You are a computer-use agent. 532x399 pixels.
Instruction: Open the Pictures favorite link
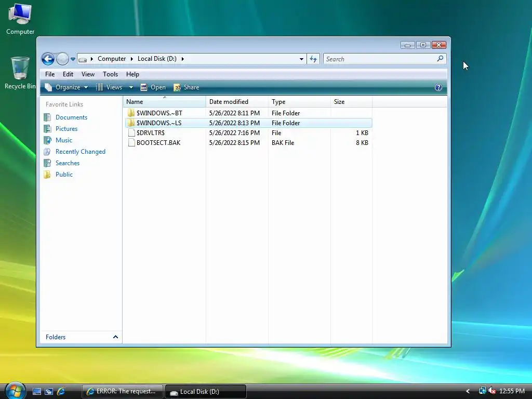coord(66,129)
